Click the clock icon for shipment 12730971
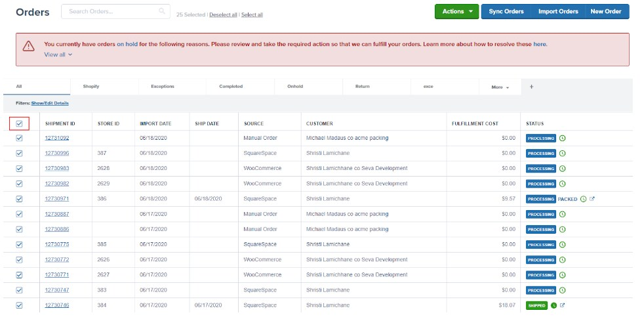The width and height of the screenshot is (644, 321). pos(584,199)
